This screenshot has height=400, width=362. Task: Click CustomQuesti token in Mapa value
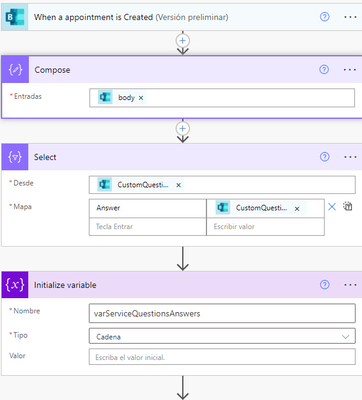[261, 208]
